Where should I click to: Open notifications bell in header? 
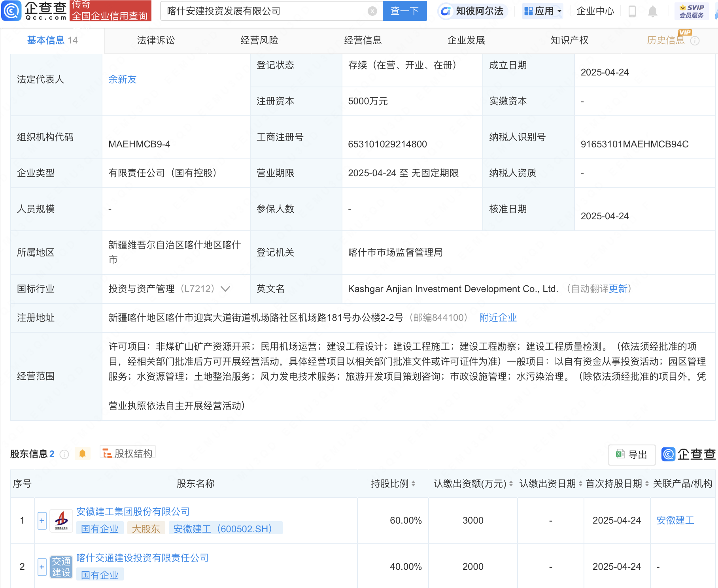653,11
